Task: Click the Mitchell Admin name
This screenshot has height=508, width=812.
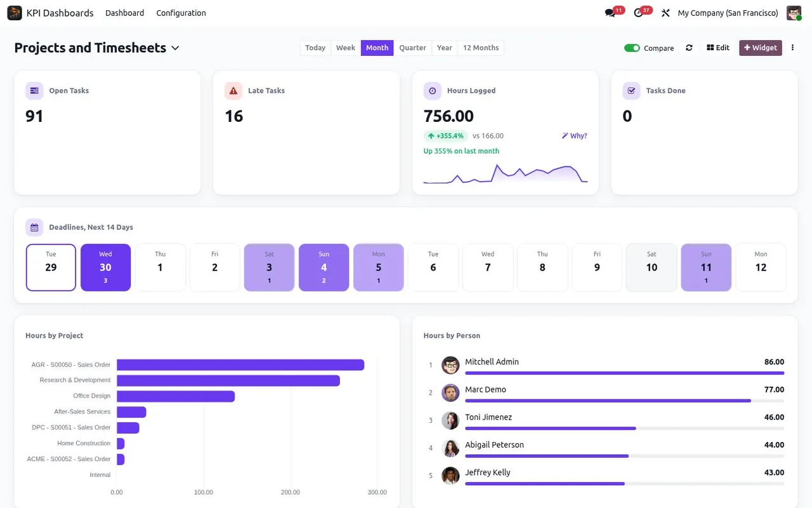Action: 492,362
